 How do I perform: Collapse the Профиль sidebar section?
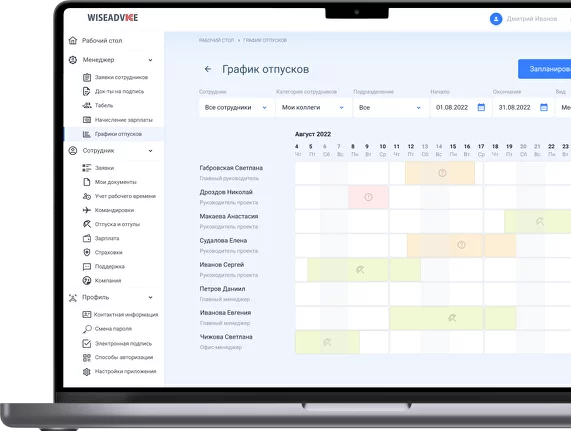coord(150,297)
